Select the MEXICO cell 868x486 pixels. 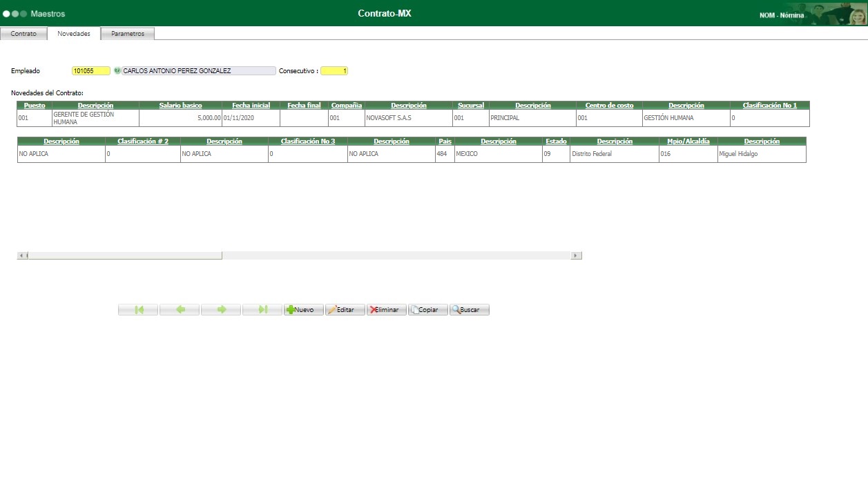(498, 154)
